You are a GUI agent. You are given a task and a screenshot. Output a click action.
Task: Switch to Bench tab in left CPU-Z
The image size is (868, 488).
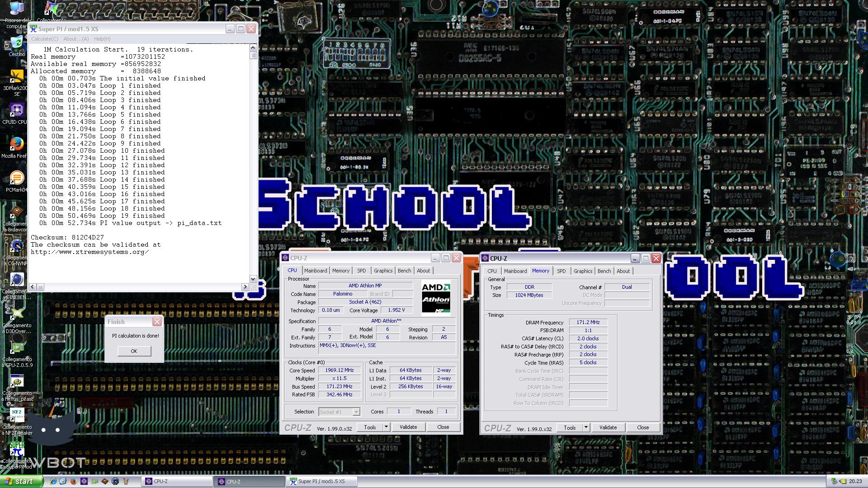(405, 271)
